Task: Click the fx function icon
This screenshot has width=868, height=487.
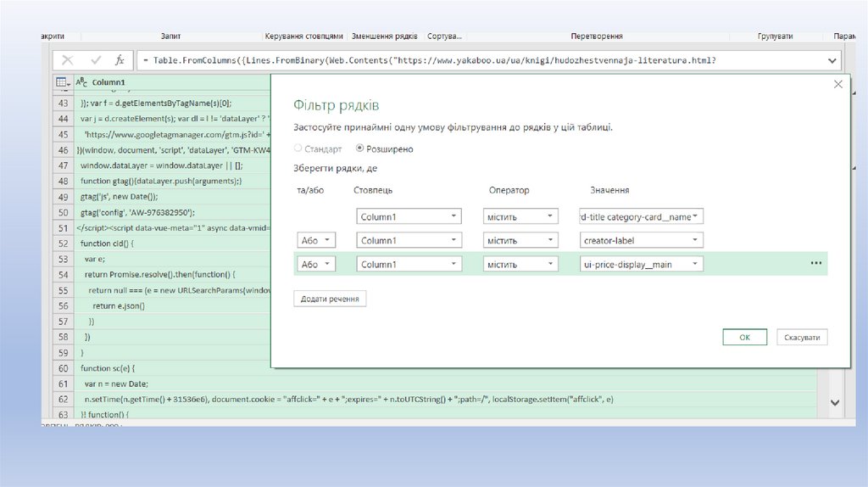Action: point(120,60)
